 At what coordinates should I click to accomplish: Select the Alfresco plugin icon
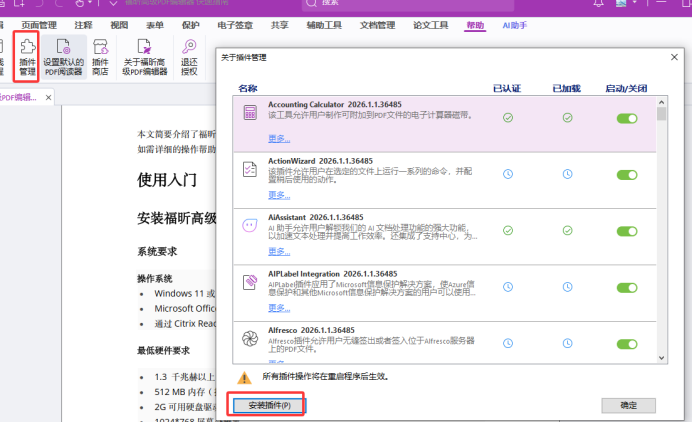click(250, 338)
